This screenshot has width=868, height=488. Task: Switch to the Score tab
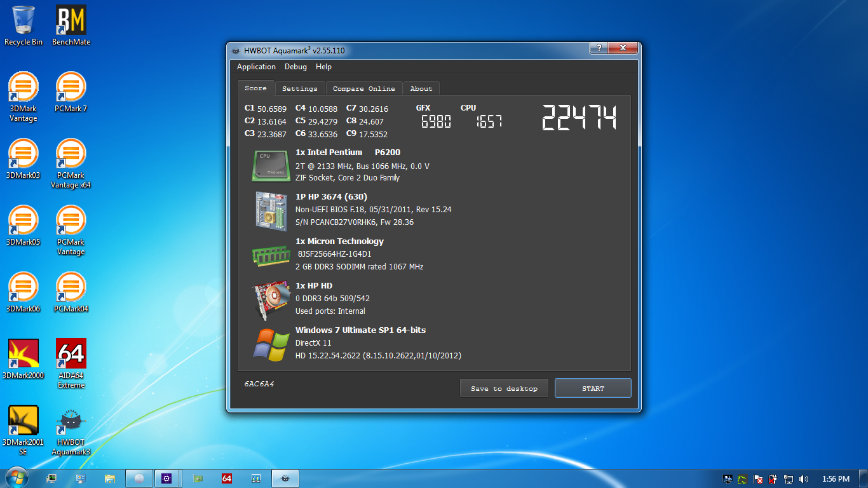255,88
